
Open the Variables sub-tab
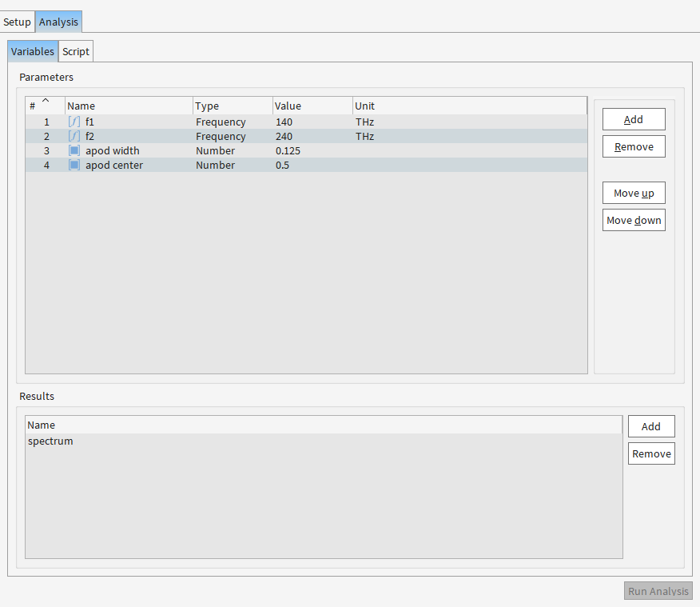click(33, 51)
